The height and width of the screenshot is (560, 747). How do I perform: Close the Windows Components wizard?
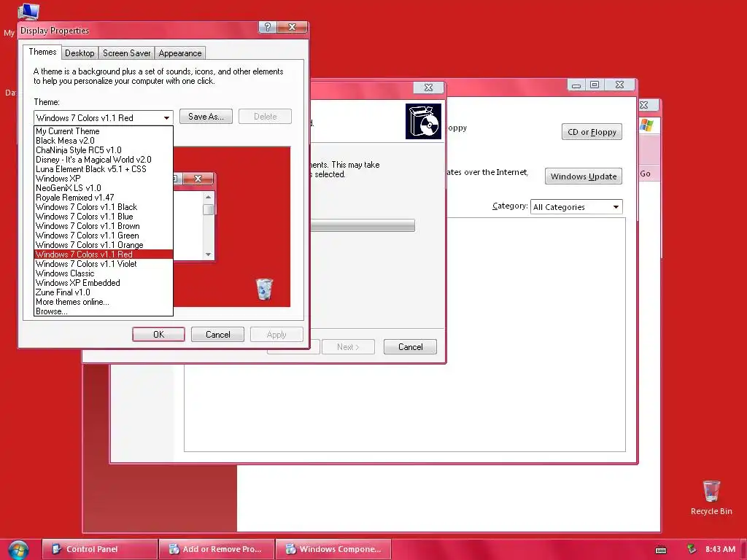[428, 87]
